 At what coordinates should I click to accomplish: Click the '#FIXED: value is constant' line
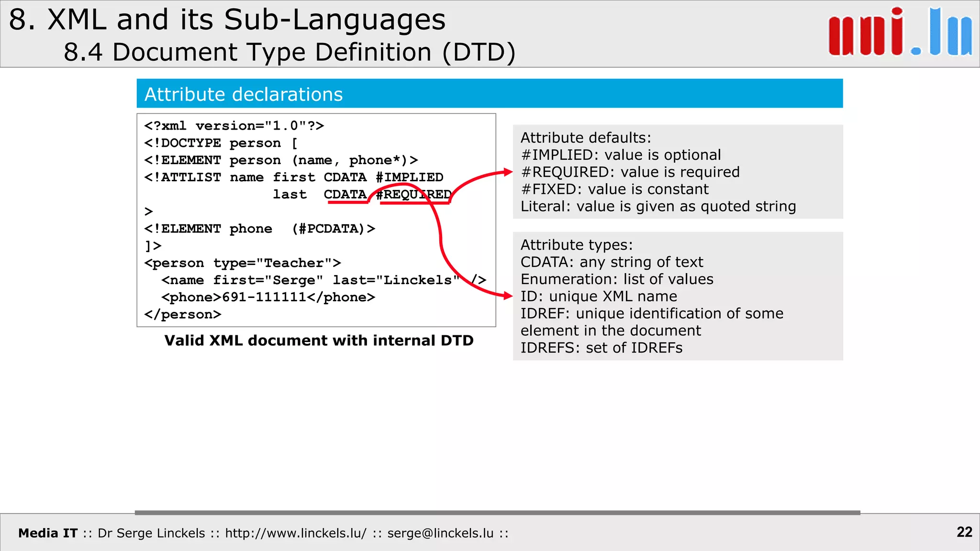point(614,189)
